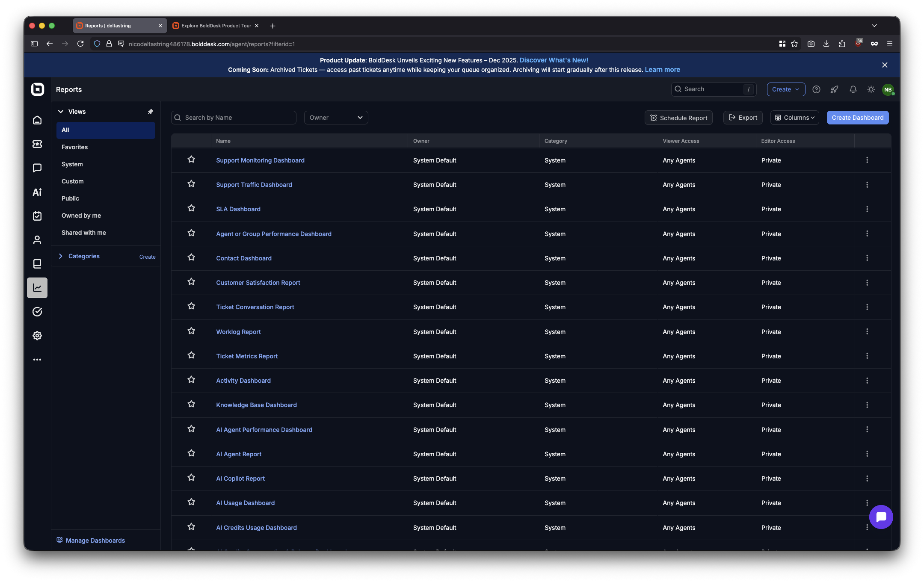Select the Favorites view
The image size is (924, 582).
[x=106, y=147]
